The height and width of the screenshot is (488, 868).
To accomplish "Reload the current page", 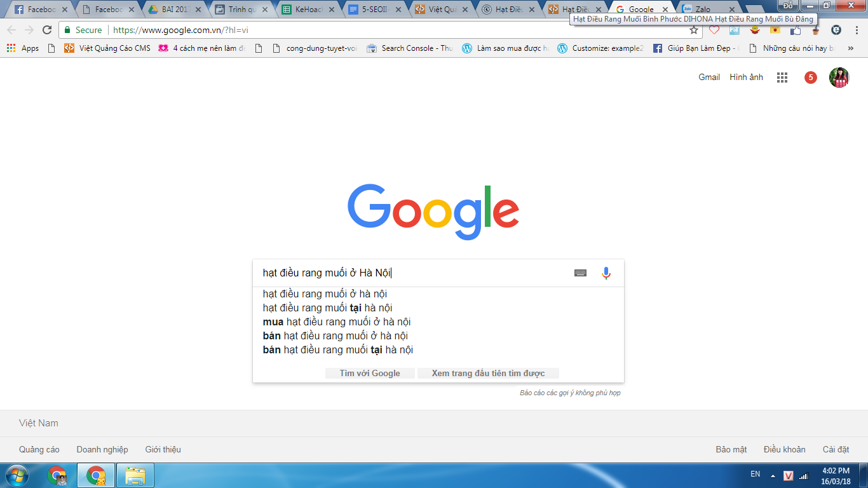I will (47, 30).
